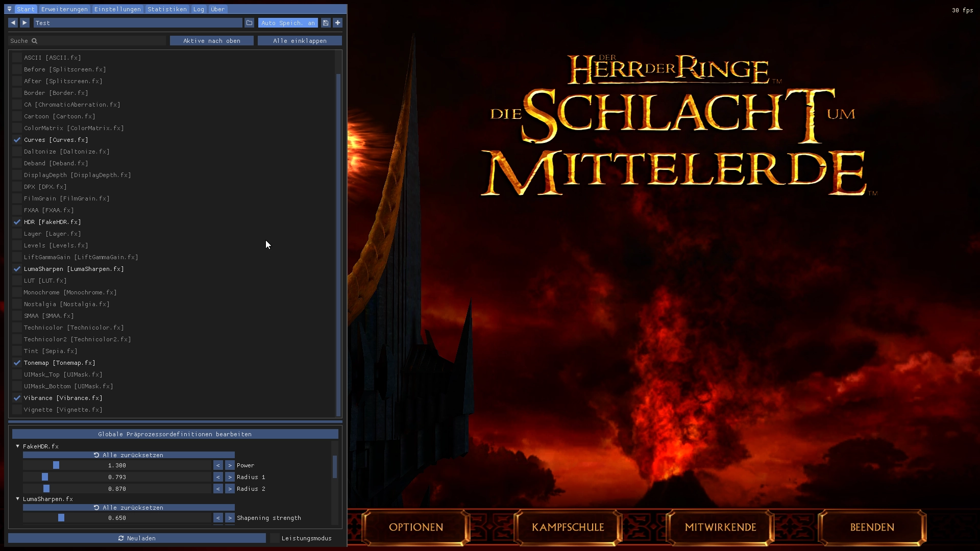Screen dimensions: 980x551
Task: Select CA [ChromaticAberration.fx] row
Action: (72, 105)
